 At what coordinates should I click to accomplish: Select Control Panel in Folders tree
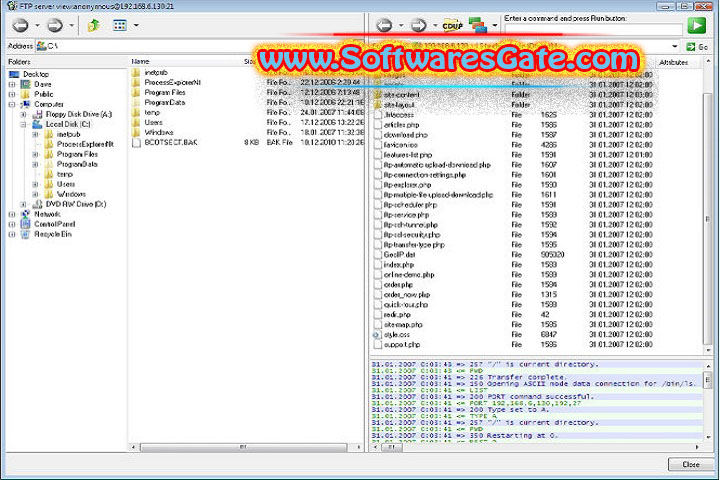pyautogui.click(x=54, y=225)
